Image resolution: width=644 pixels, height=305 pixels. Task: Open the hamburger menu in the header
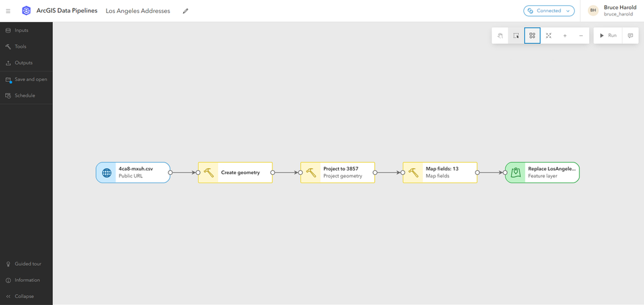8,11
